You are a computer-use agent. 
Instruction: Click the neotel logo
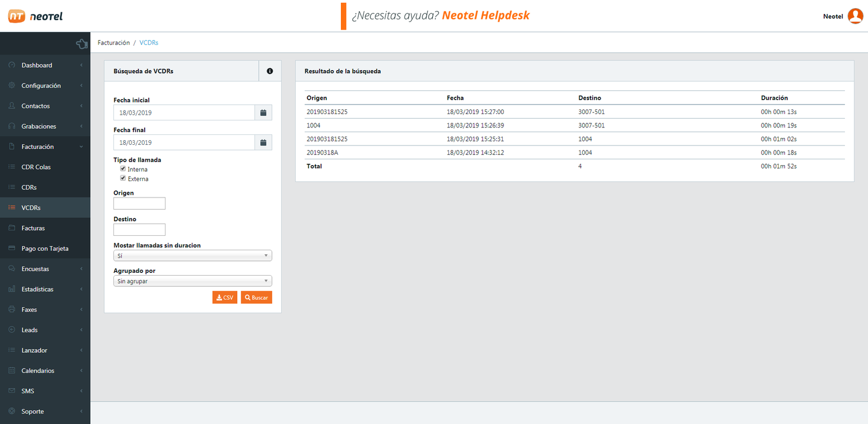click(x=36, y=16)
